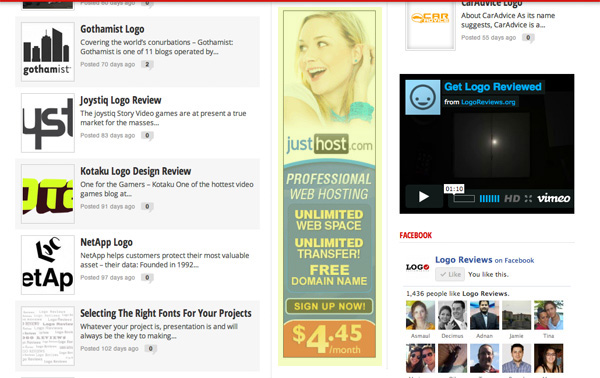Open the comment count on Selecting The Right Fonts
The width and height of the screenshot is (600, 378).
tap(151, 349)
